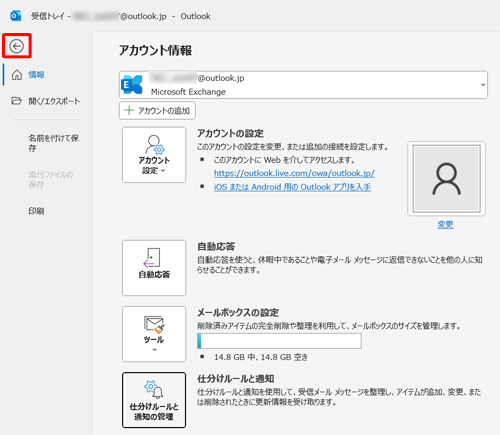Open the iOS または Android Outlook app link
Viewport: 500px width, 435px height.
point(292,187)
